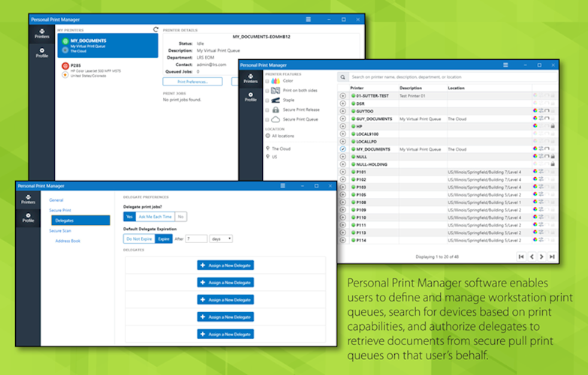Open hamburger menu in top-left Print Manager window
Screen dimensions: 588x375
point(308,19)
